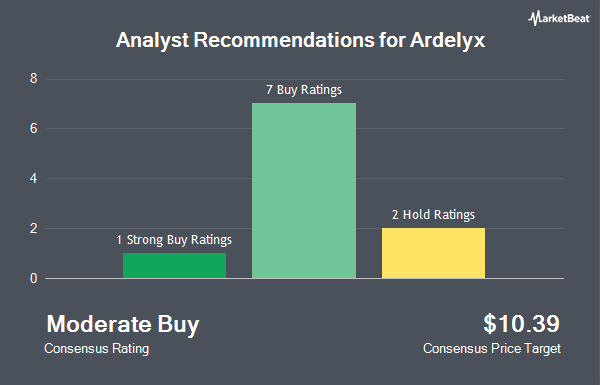Image resolution: width=600 pixels, height=385 pixels.
Task: Click the pulse line icon in MarketBeat logo
Action: (534, 18)
